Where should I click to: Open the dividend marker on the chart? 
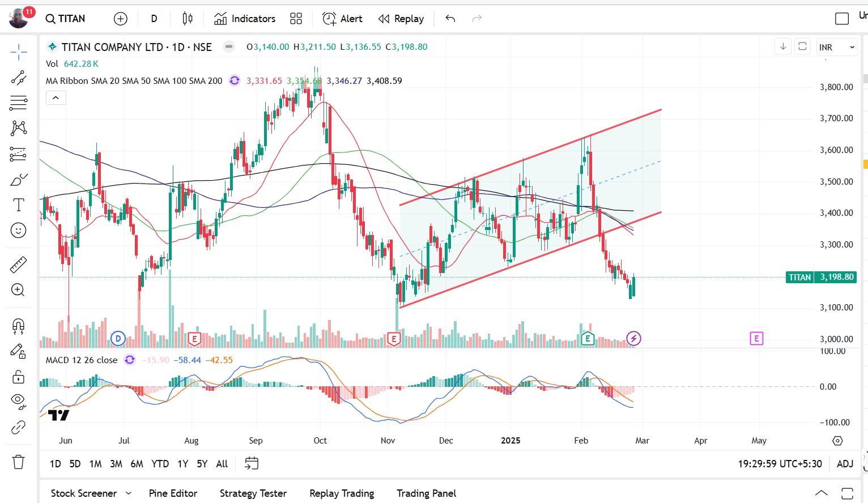[118, 339]
